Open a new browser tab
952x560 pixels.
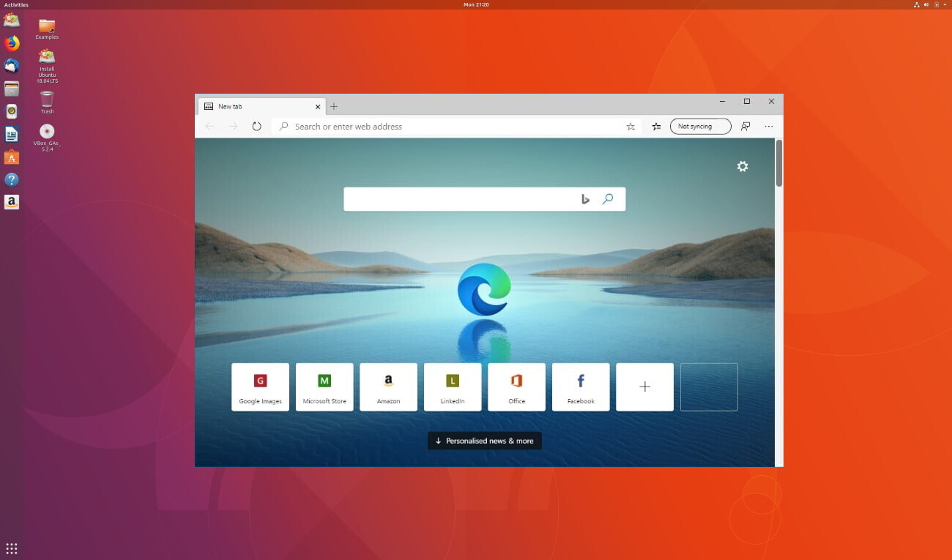tap(334, 106)
